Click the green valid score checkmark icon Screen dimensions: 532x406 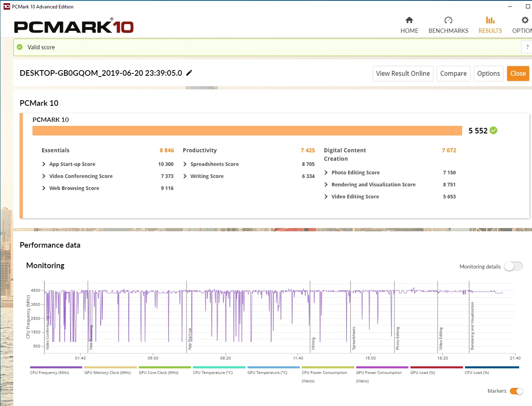click(x=20, y=47)
